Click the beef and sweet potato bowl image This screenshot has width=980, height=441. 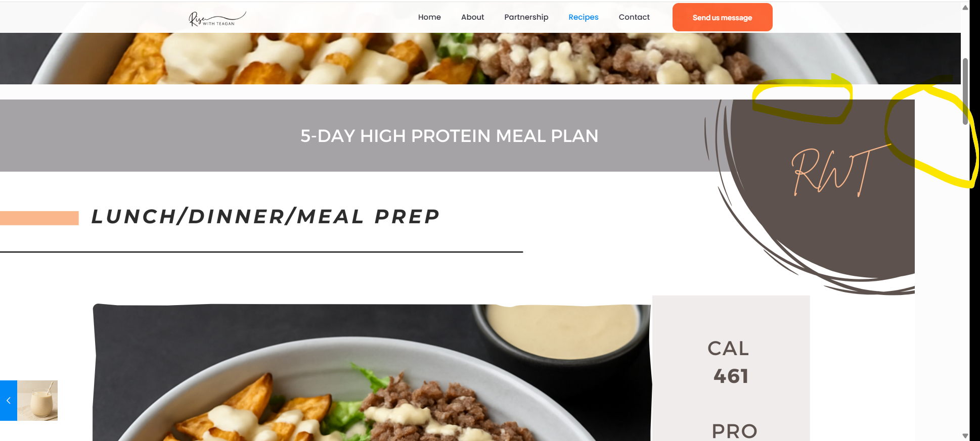(372, 373)
